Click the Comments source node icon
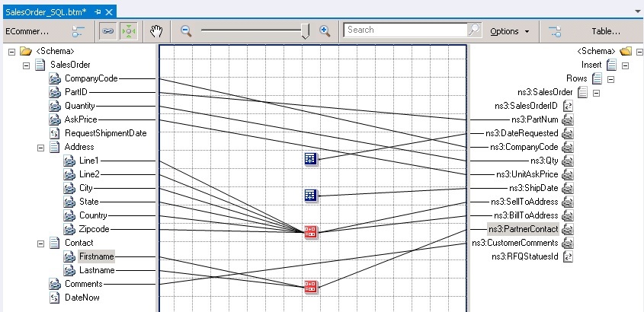The height and width of the screenshot is (312, 644). 55,284
